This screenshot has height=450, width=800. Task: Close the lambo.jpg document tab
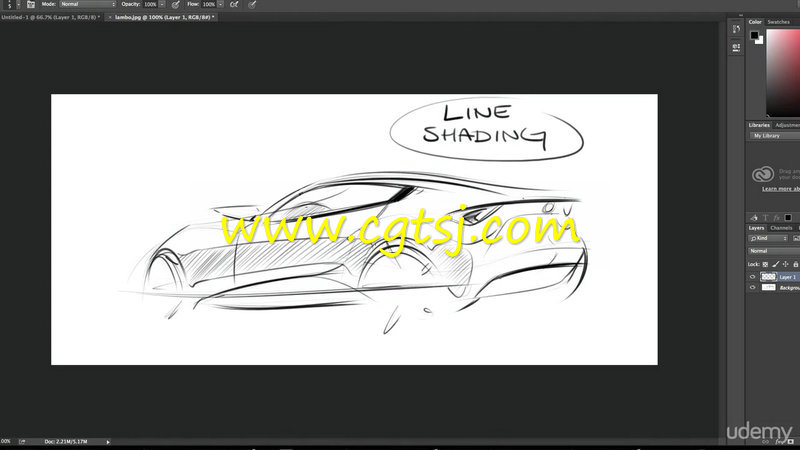pyautogui.click(x=110, y=17)
